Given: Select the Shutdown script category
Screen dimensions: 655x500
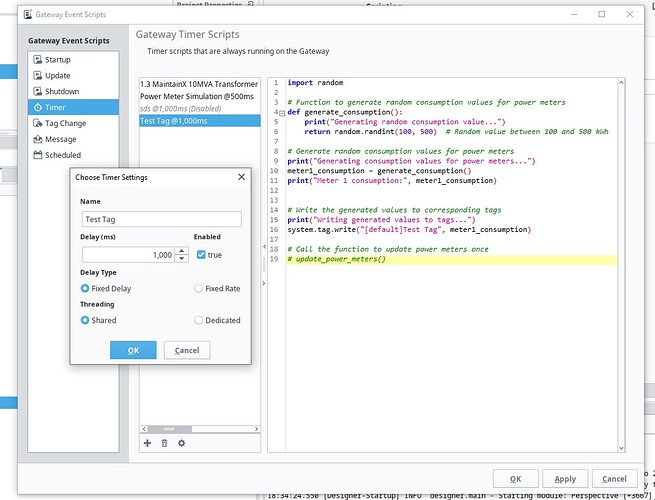Looking at the screenshot, I should 73,91.
